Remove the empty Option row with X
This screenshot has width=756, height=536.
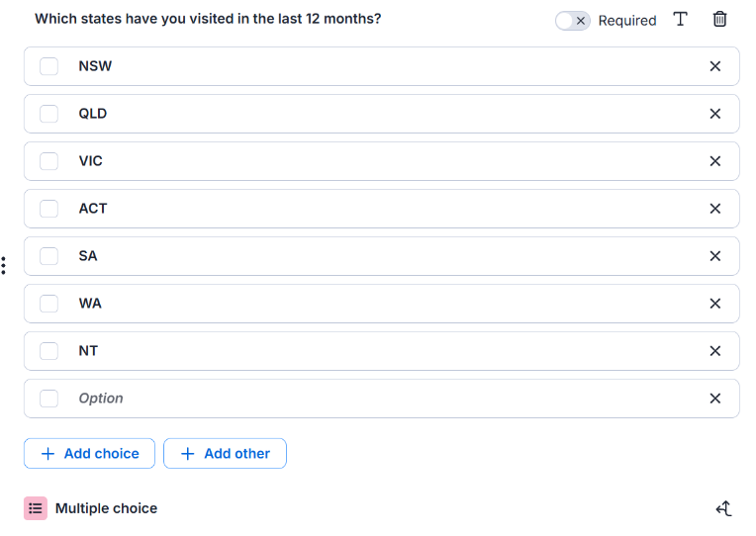point(715,399)
